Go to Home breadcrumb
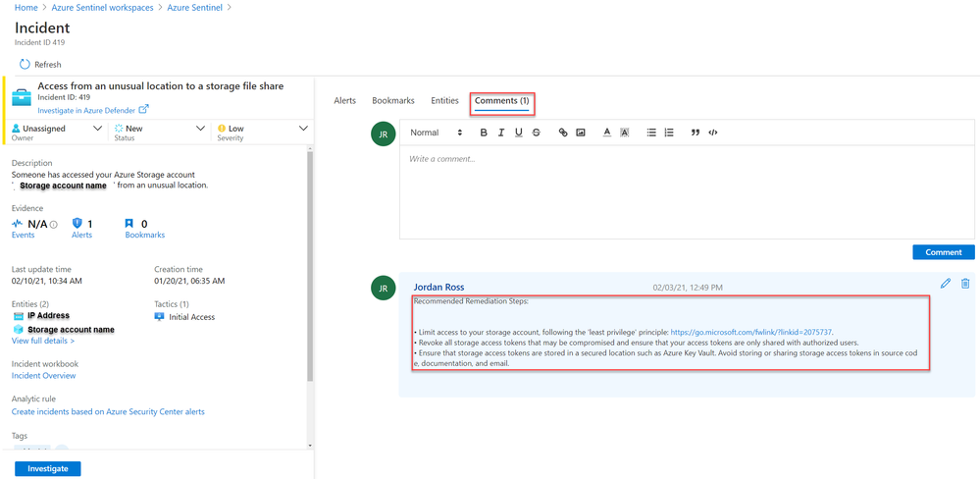Image resolution: width=980 pixels, height=479 pixels. click(26, 8)
